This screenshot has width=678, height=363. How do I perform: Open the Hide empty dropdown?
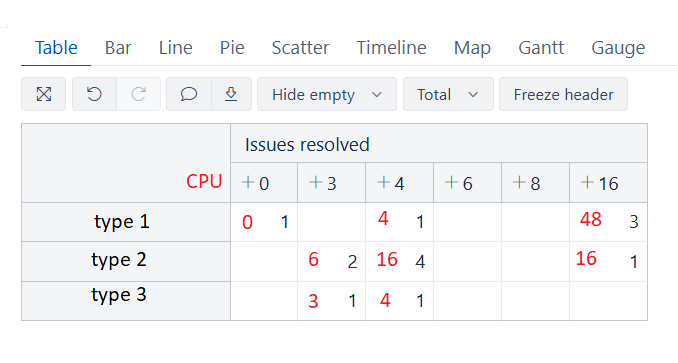pos(327,94)
